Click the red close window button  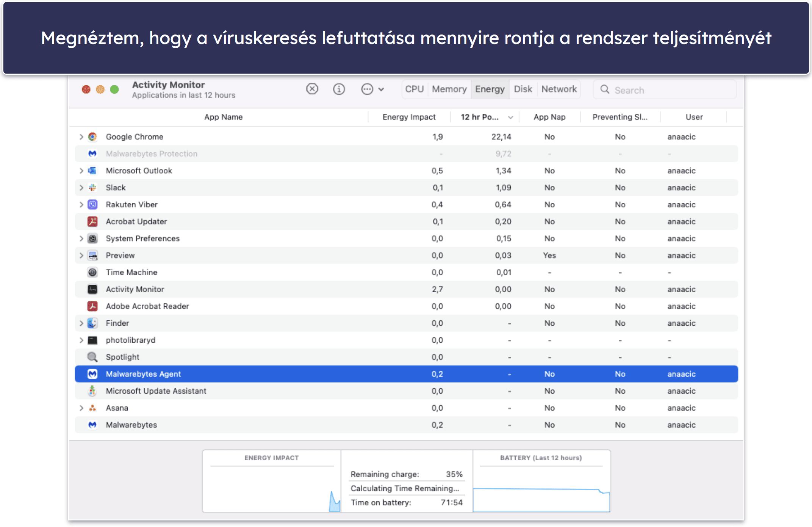coord(86,89)
